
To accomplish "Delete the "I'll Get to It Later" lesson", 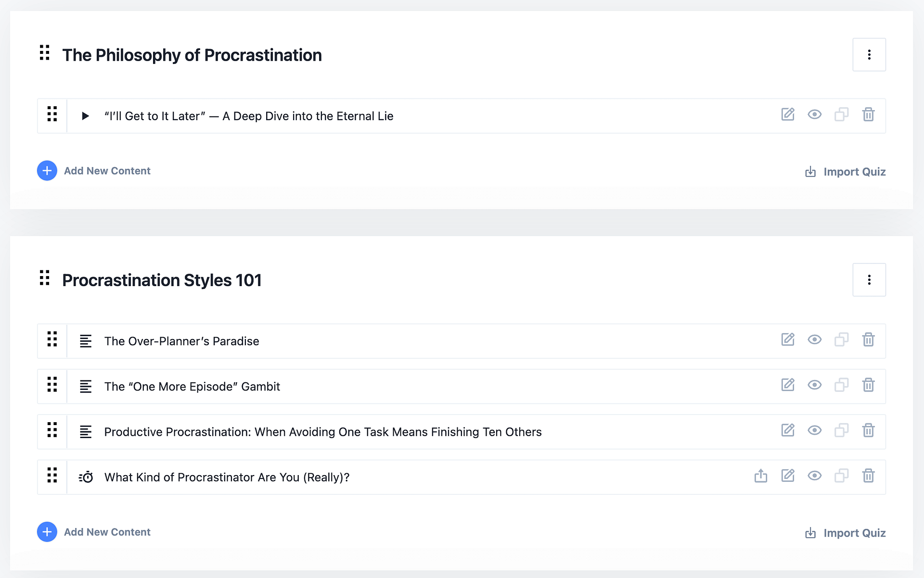I will (x=868, y=114).
